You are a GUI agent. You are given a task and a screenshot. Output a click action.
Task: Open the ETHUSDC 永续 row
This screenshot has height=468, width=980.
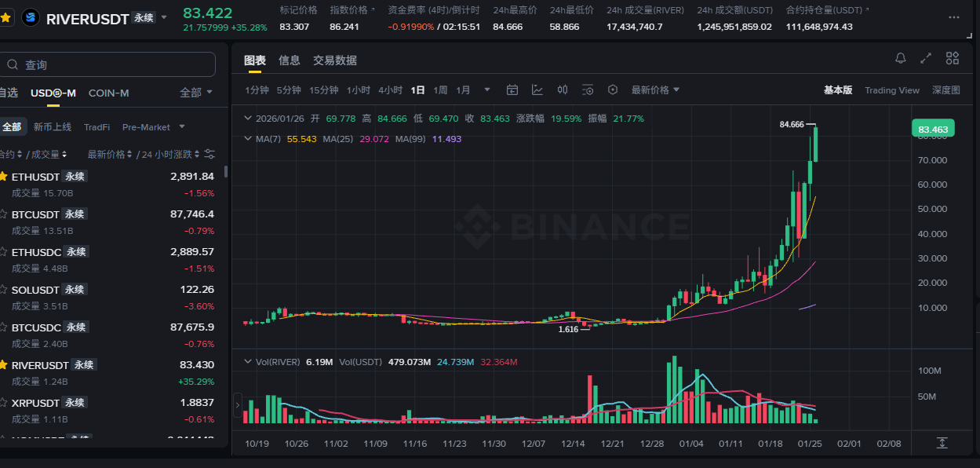(x=110, y=259)
